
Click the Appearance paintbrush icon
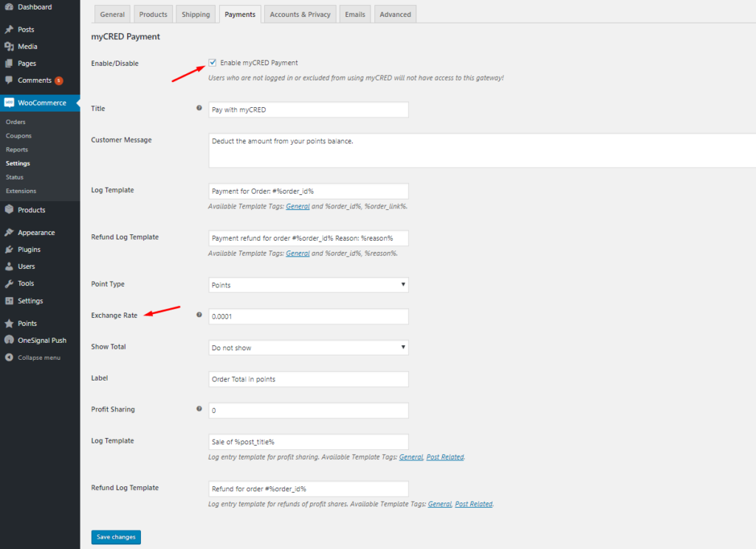(9, 233)
